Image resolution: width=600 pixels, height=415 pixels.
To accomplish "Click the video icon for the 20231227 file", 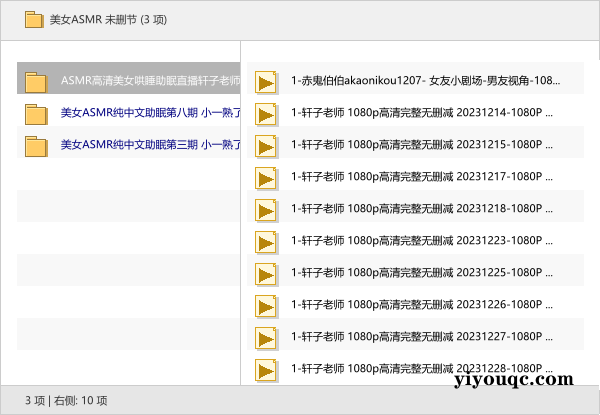I will [x=266, y=338].
